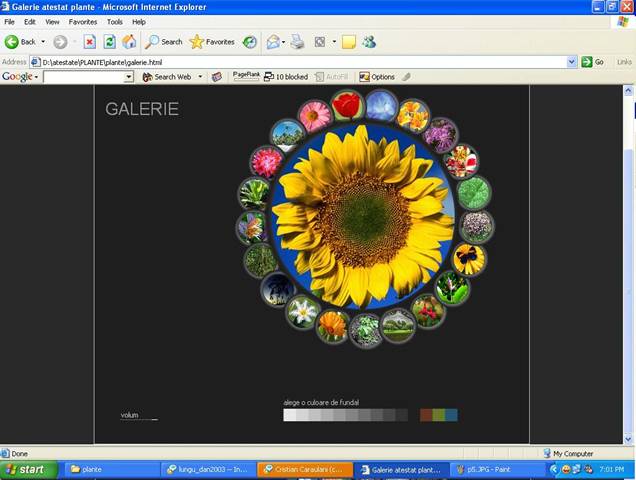Open the Tools menu
Screen dimensions: 636x480
point(115,21)
